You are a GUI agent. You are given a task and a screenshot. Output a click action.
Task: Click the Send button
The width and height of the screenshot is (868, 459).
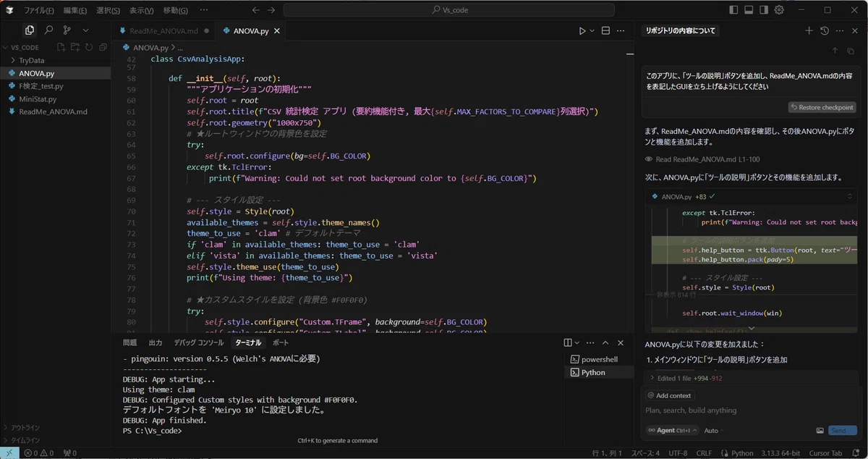click(x=843, y=430)
